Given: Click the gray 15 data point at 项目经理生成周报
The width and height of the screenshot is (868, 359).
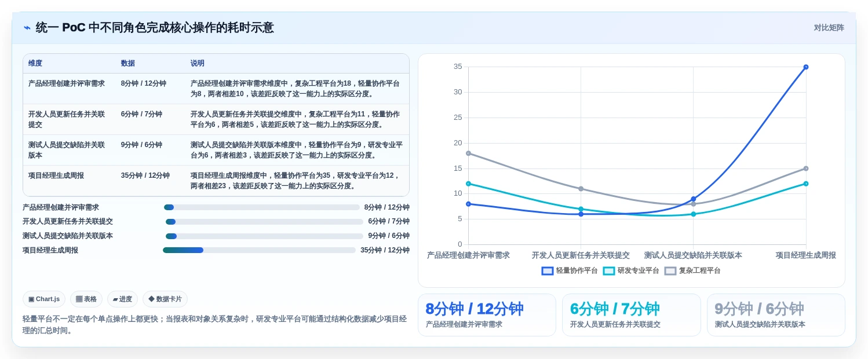Looking at the screenshot, I should (806, 168).
